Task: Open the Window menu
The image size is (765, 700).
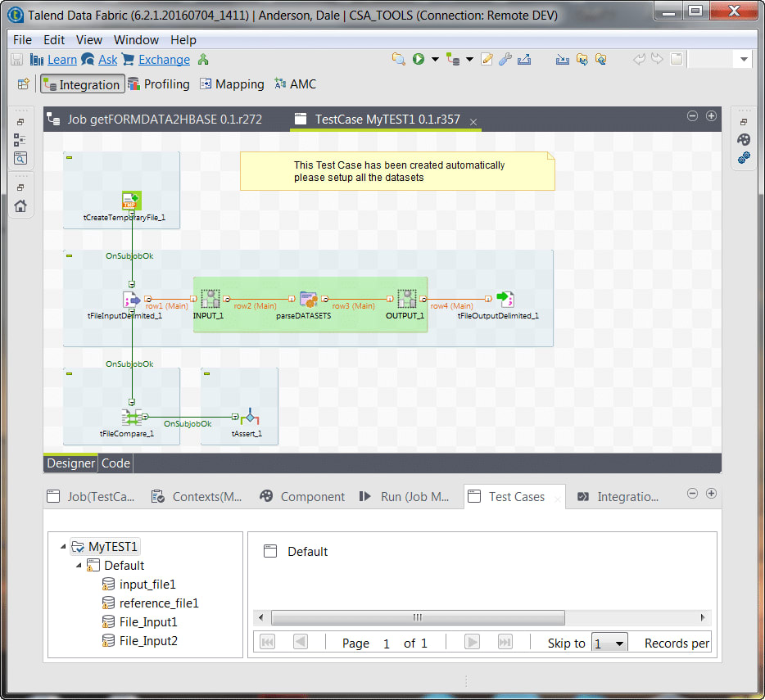Action: (x=136, y=39)
